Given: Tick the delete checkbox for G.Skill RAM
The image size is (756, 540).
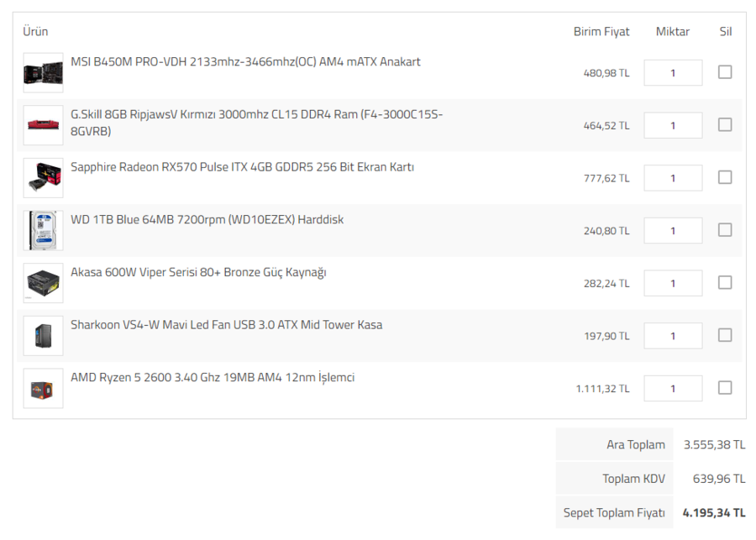Looking at the screenshot, I should point(724,125).
